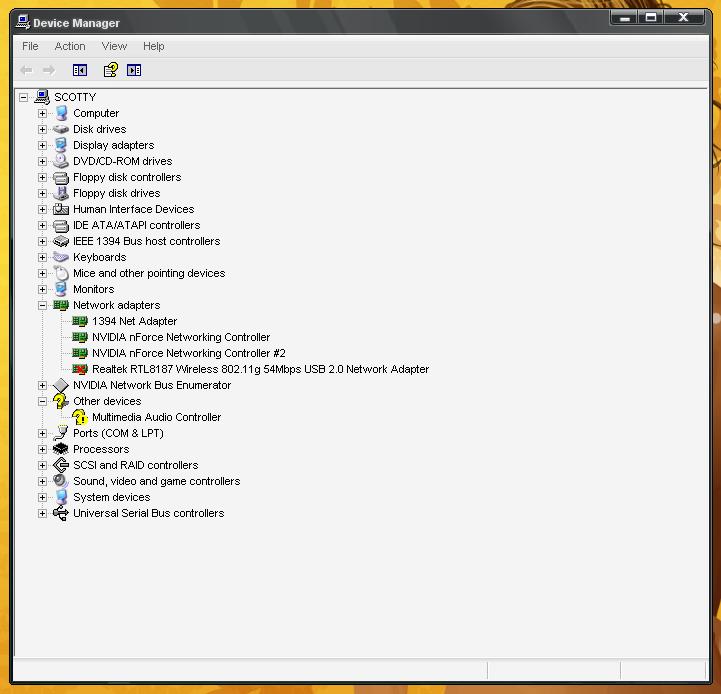Click the Floppy disk drives icon
Viewport: 721px width, 694px height.
[x=61, y=193]
